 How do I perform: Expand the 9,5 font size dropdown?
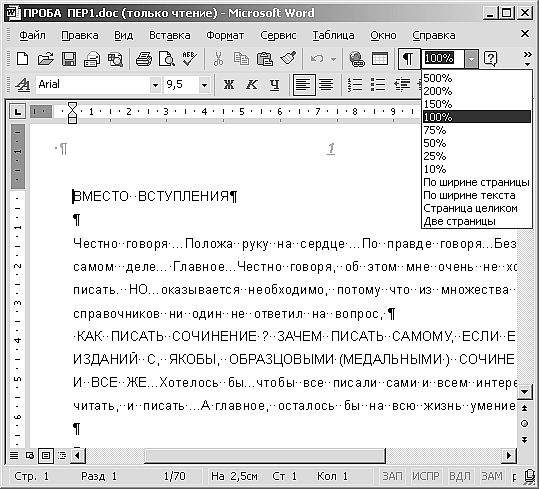[204, 85]
